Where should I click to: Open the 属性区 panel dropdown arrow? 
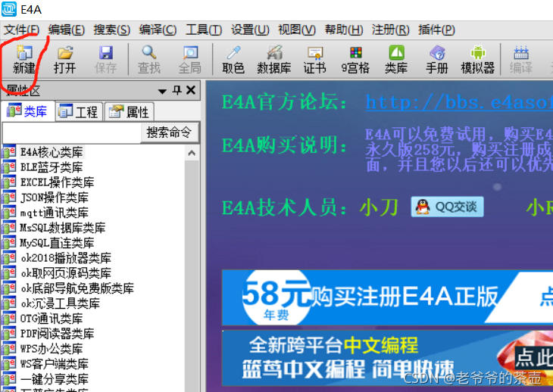click(x=162, y=92)
